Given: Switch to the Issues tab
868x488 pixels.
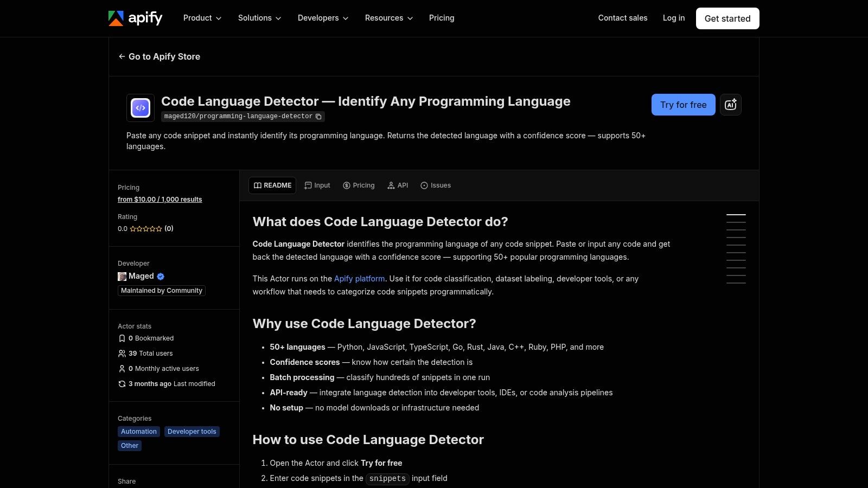Looking at the screenshot, I should (436, 185).
